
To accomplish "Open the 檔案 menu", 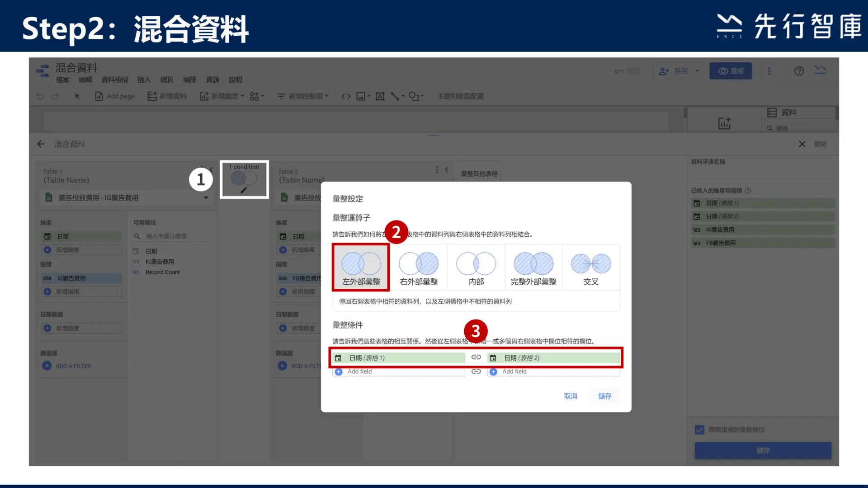I will [62, 80].
